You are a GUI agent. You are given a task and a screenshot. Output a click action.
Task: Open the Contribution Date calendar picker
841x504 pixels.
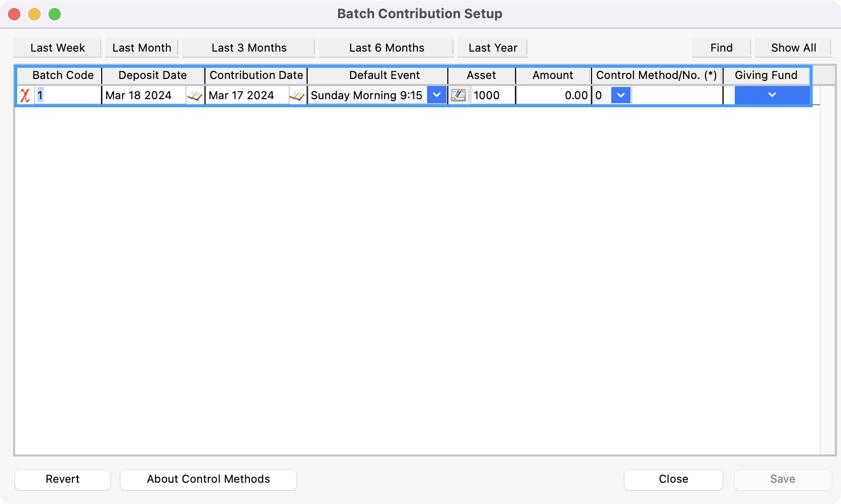298,95
